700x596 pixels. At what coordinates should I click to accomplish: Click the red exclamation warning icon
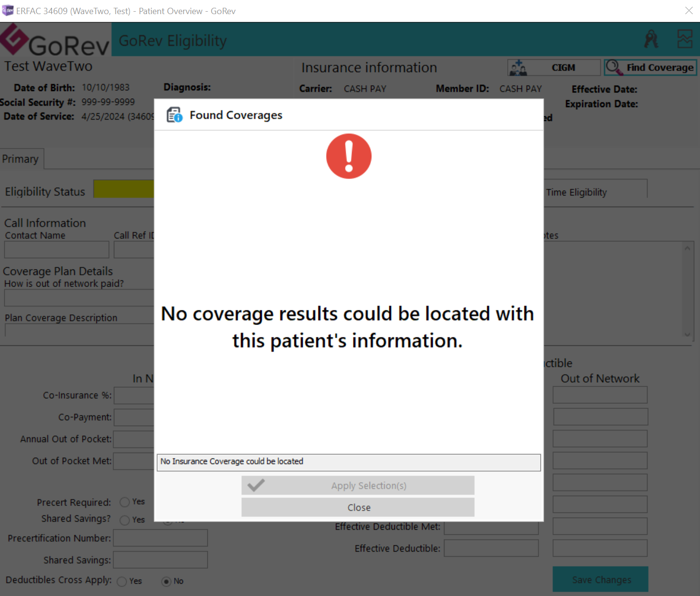[x=349, y=156]
